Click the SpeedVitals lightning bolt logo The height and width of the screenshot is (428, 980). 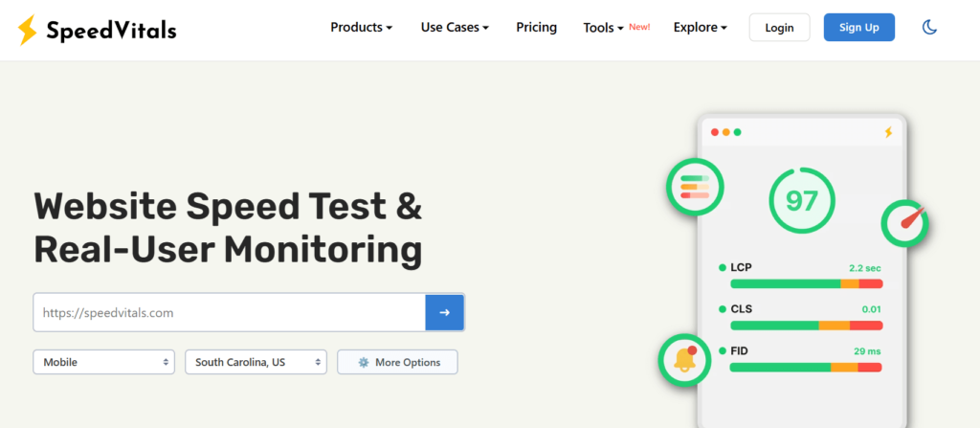coord(27,30)
